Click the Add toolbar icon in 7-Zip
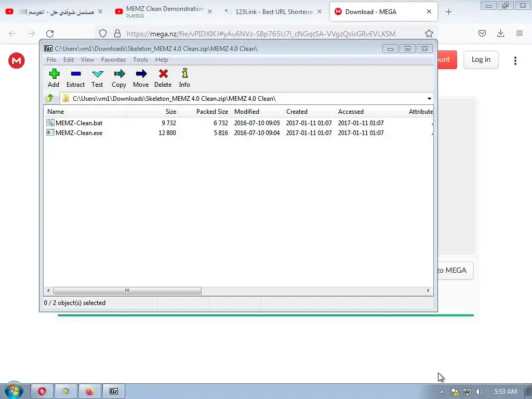The width and height of the screenshot is (532, 399). tap(54, 74)
